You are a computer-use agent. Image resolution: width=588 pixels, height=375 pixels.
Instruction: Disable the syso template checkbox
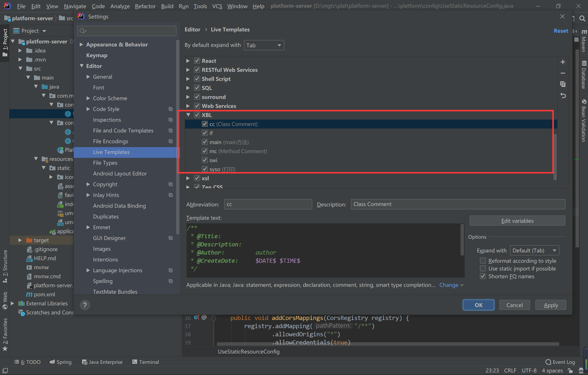(x=205, y=169)
